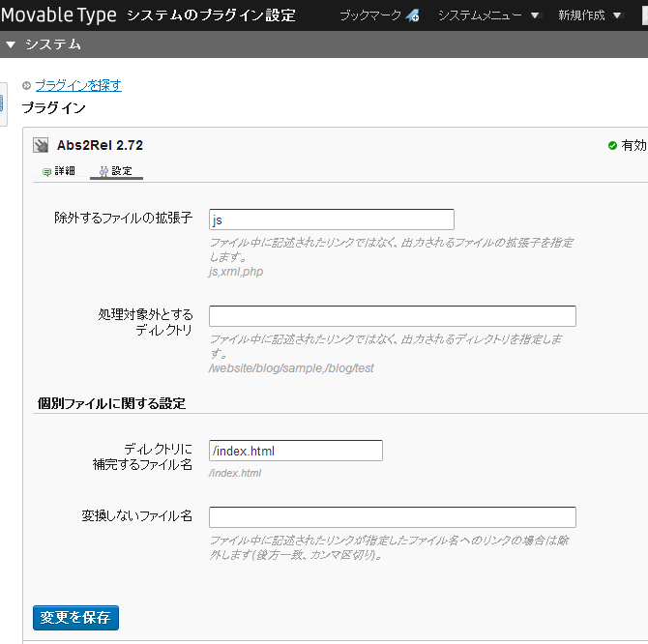Viewport: 648px width, 644px height.
Task: Click the Abs2Rel 2.72 plugin title
Action: tap(100, 145)
